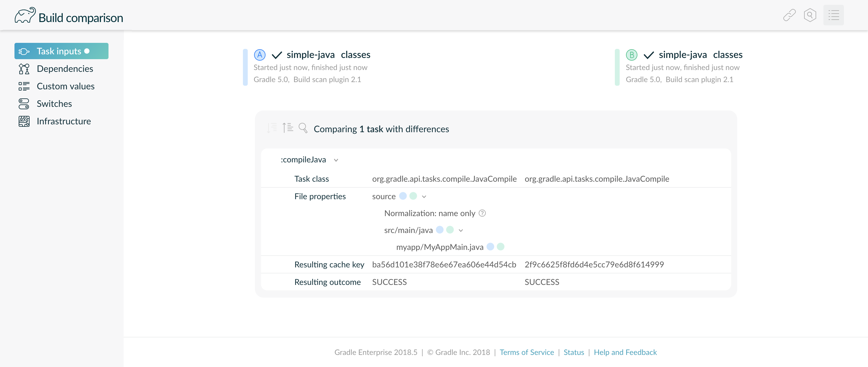
Task: Switch to the Switches section
Action: [x=54, y=104]
